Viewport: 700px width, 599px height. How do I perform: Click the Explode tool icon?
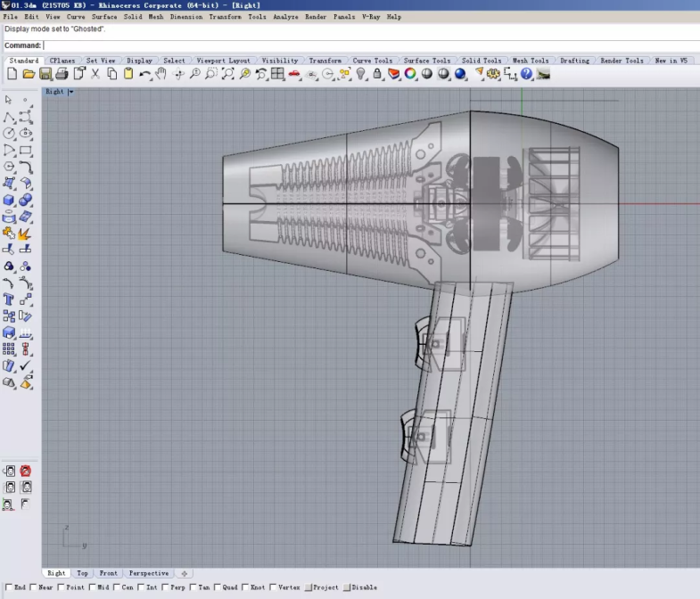click(x=25, y=234)
